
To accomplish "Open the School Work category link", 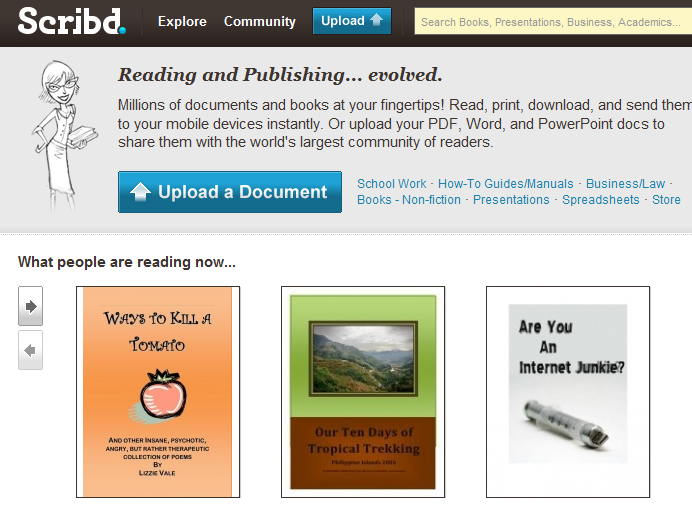I will click(391, 184).
